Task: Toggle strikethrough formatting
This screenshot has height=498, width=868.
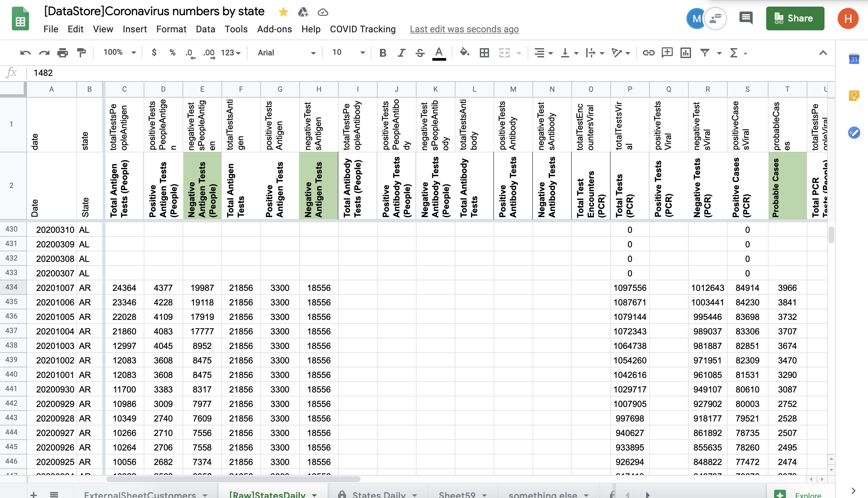Action: click(420, 53)
